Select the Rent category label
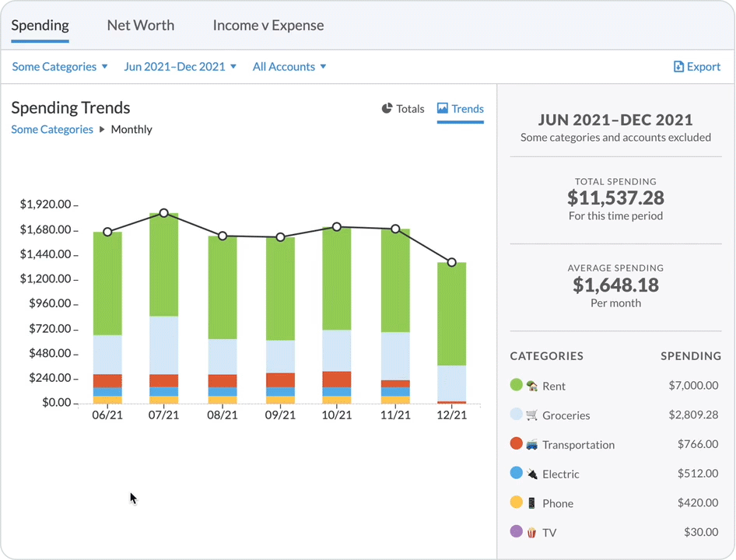Viewport: 736px width, 560px height. 554,387
